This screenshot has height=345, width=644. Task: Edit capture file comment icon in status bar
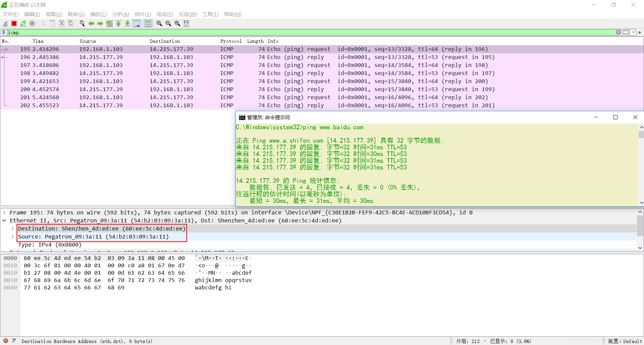[x=14, y=341]
